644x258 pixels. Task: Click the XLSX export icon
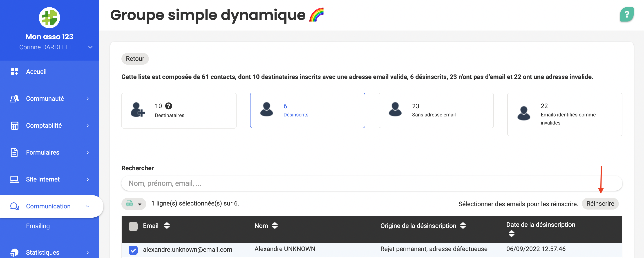tap(130, 204)
